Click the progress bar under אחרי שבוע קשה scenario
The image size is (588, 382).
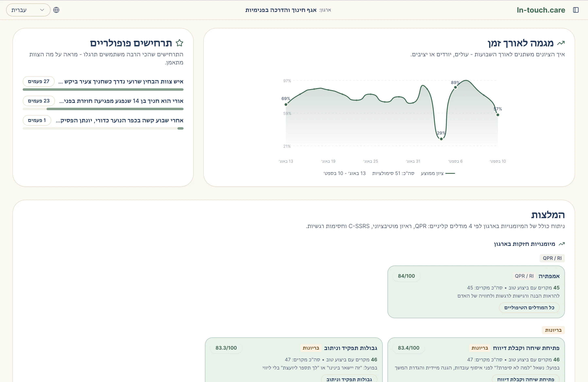click(103, 129)
